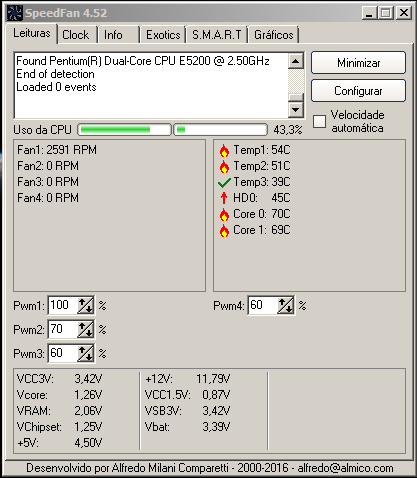Switch to the Leituras tab
The image size is (417, 478).
(32, 33)
